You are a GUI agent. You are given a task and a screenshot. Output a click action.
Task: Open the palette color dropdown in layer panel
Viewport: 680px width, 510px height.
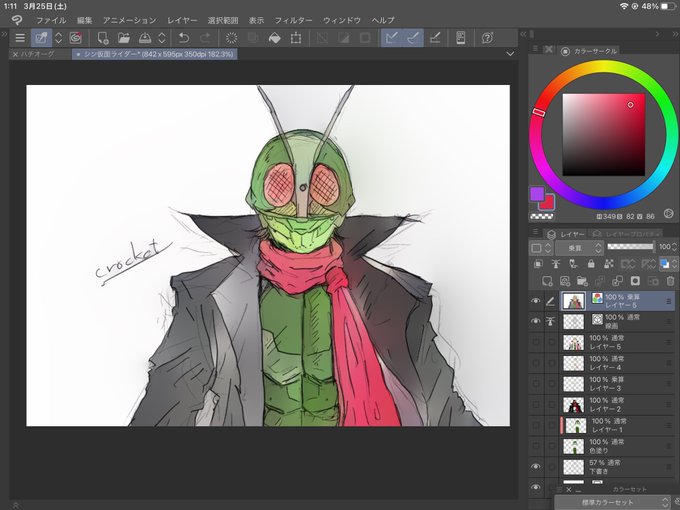click(541, 248)
